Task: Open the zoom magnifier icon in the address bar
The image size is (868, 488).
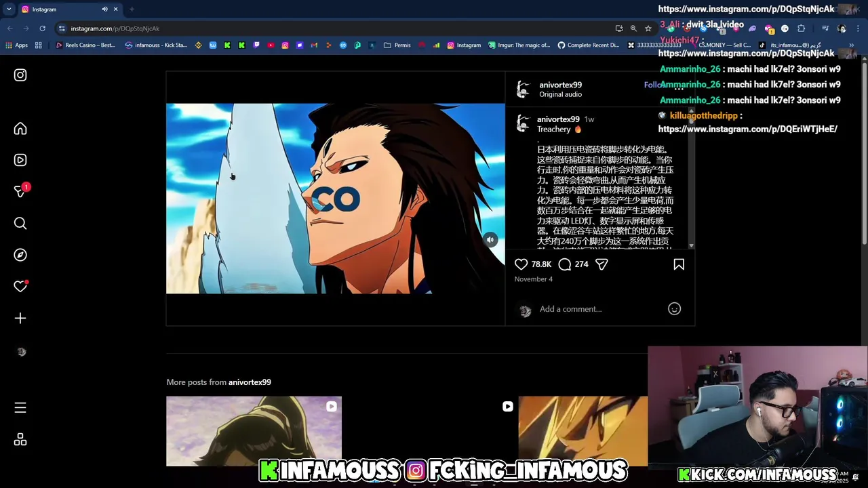Action: (x=633, y=28)
